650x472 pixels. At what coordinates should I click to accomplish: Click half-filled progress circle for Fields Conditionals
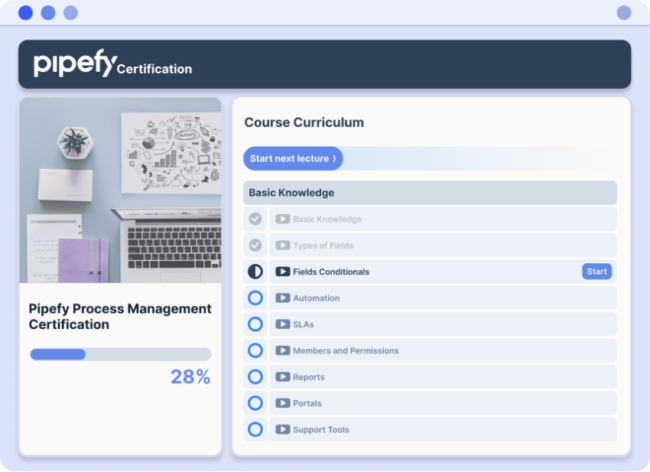pos(255,271)
